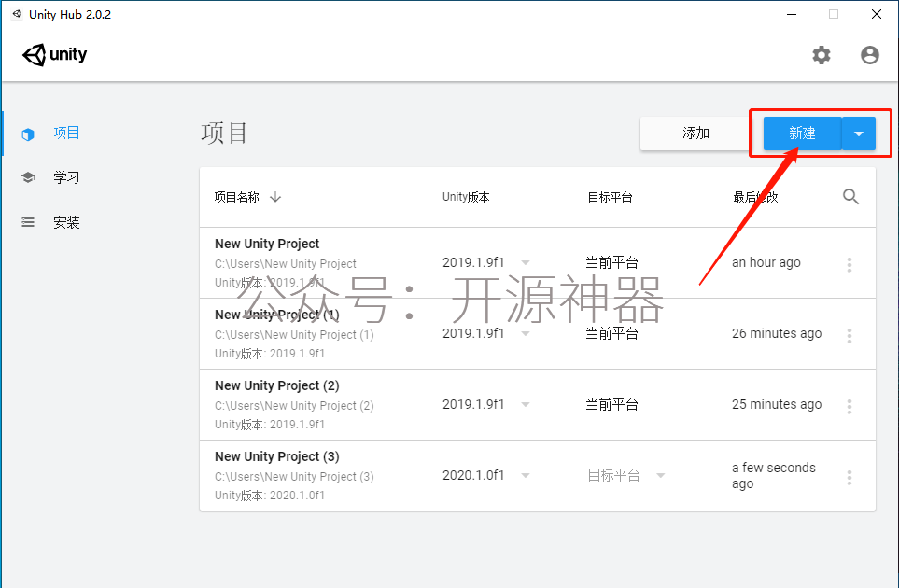899x588 pixels.
Task: Open version dropdown for New Unity Project (1)
Action: 526,333
